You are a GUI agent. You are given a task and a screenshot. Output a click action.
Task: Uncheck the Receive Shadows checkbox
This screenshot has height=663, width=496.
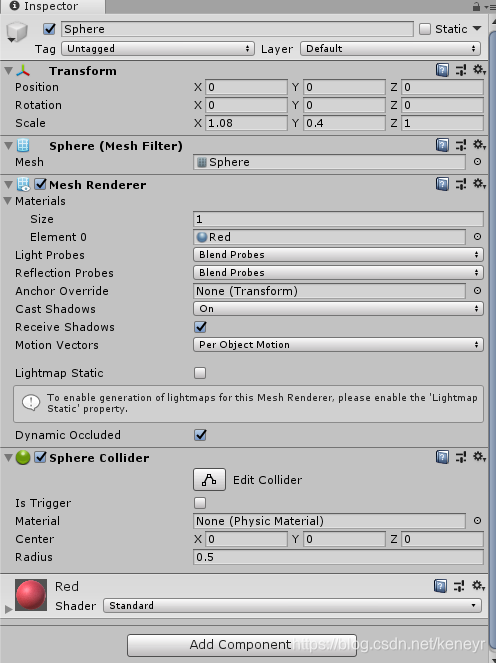200,327
